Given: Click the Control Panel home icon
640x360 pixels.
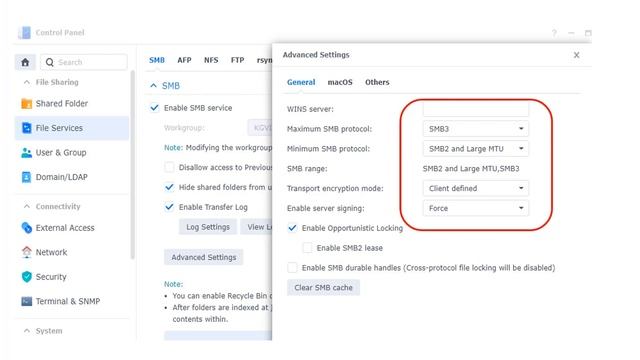Looking at the screenshot, I should pos(25,62).
